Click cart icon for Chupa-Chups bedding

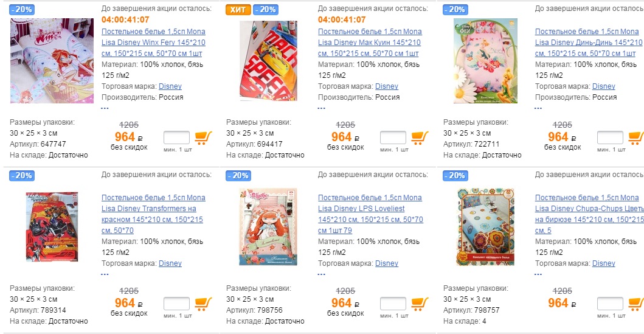tap(635, 304)
